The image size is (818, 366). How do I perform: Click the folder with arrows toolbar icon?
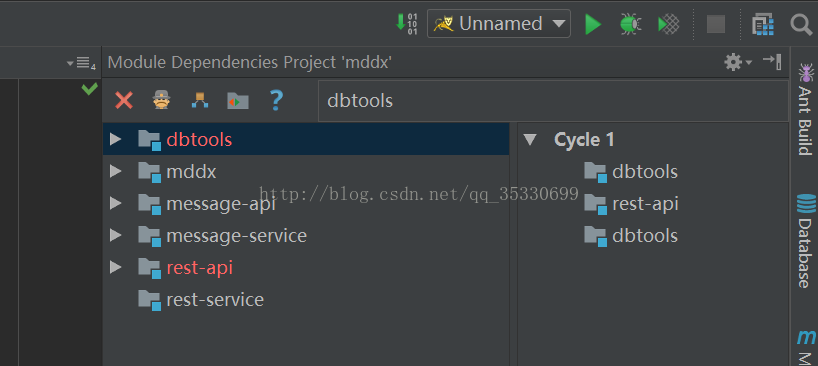(x=238, y=101)
